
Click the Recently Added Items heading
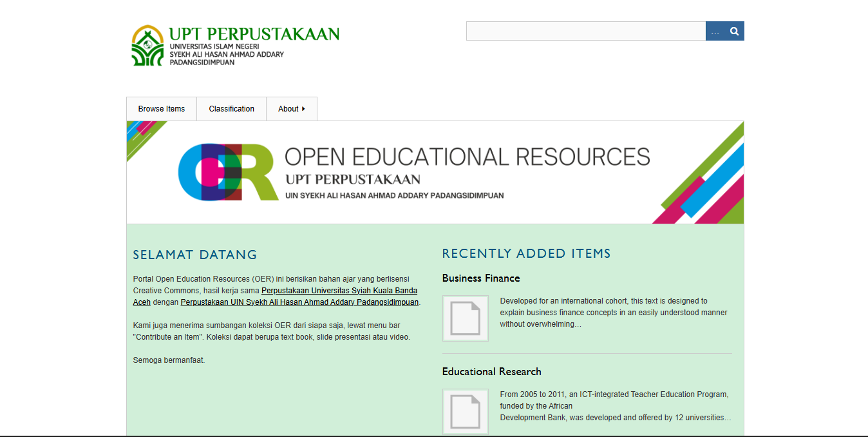point(527,254)
